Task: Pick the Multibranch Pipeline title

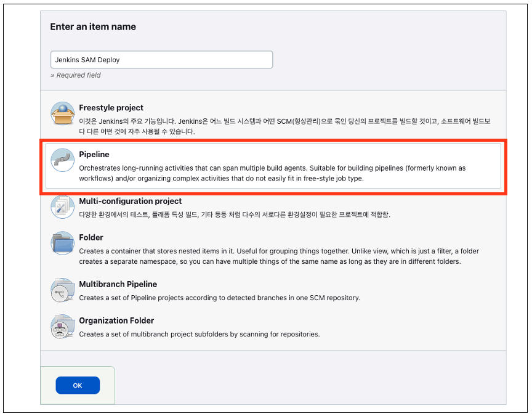Action: [118, 284]
